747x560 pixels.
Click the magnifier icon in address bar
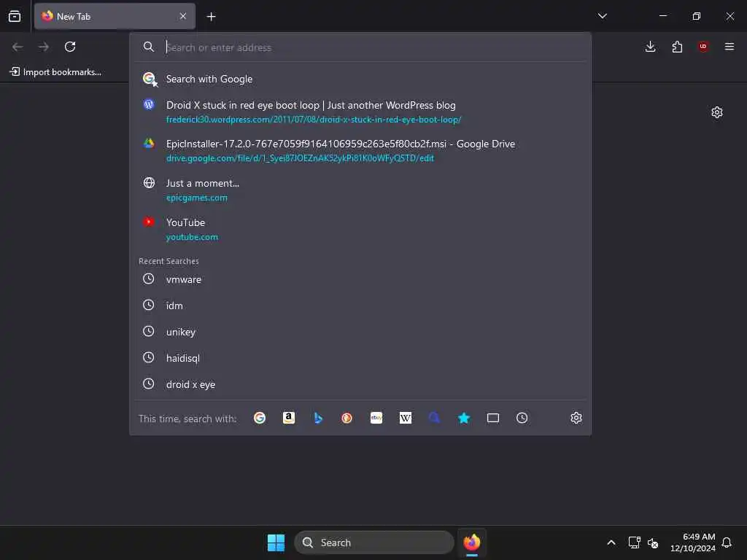pyautogui.click(x=149, y=47)
